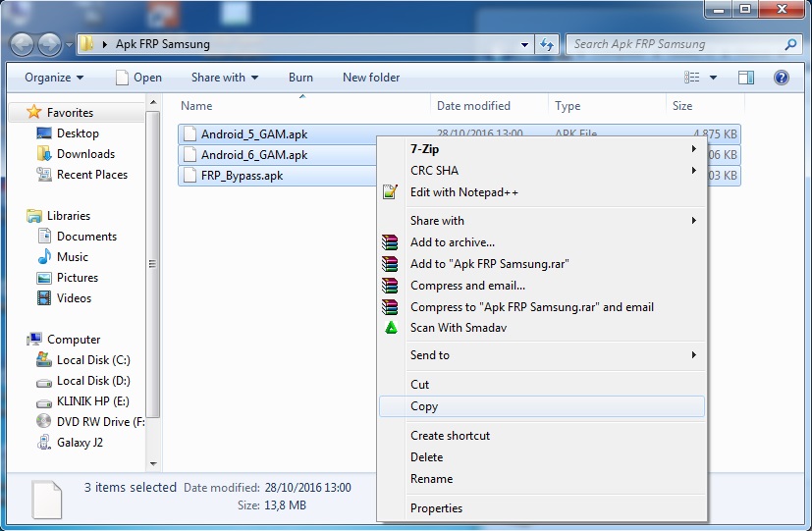The height and width of the screenshot is (531, 812).
Task: Toggle the preview pane icon
Action: pyautogui.click(x=745, y=78)
